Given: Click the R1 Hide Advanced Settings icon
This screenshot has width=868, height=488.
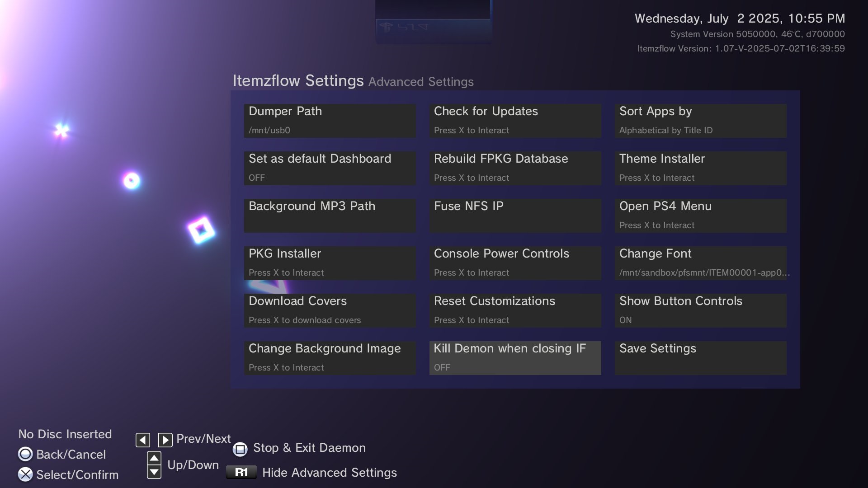Looking at the screenshot, I should pos(241,472).
